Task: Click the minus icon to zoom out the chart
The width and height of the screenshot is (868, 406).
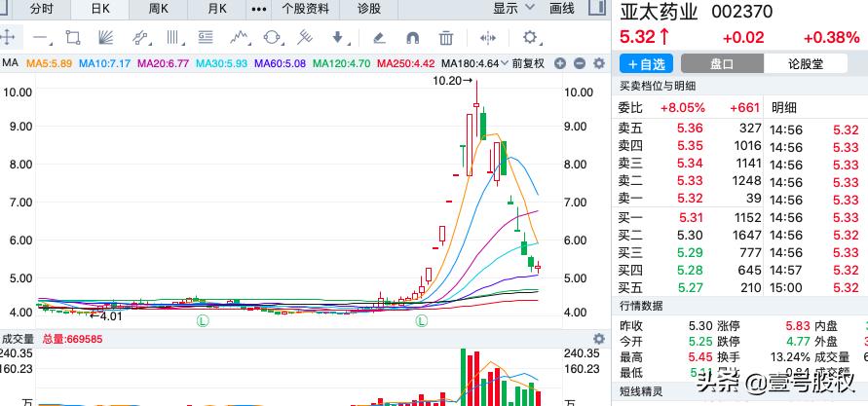Action: (578, 63)
